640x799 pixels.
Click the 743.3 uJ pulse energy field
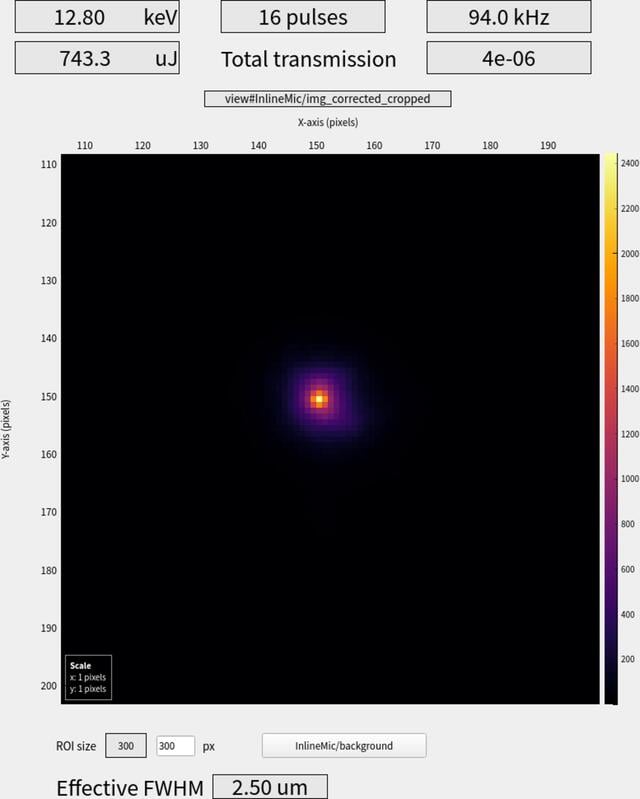pos(97,58)
